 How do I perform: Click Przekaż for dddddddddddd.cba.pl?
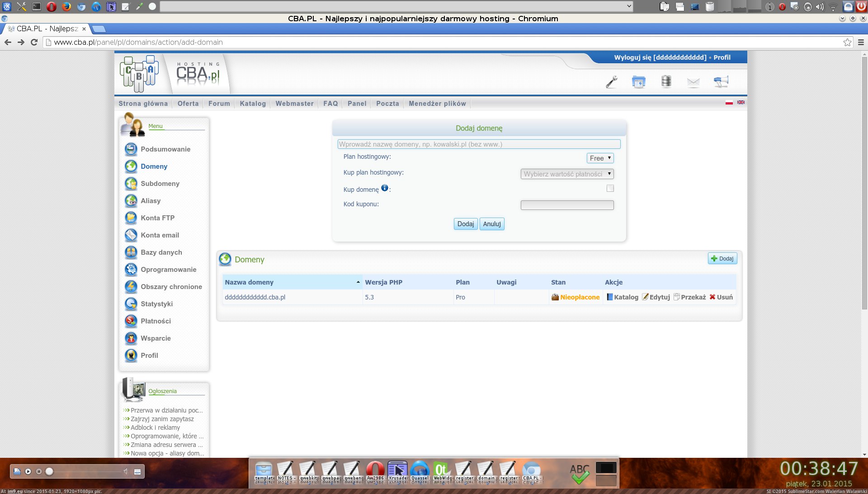tap(690, 297)
